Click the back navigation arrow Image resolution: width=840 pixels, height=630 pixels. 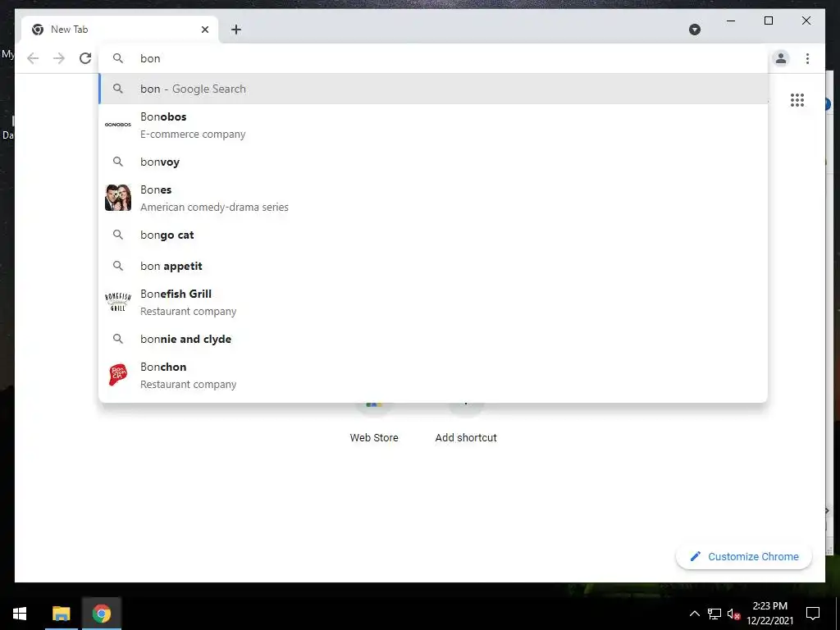point(33,58)
